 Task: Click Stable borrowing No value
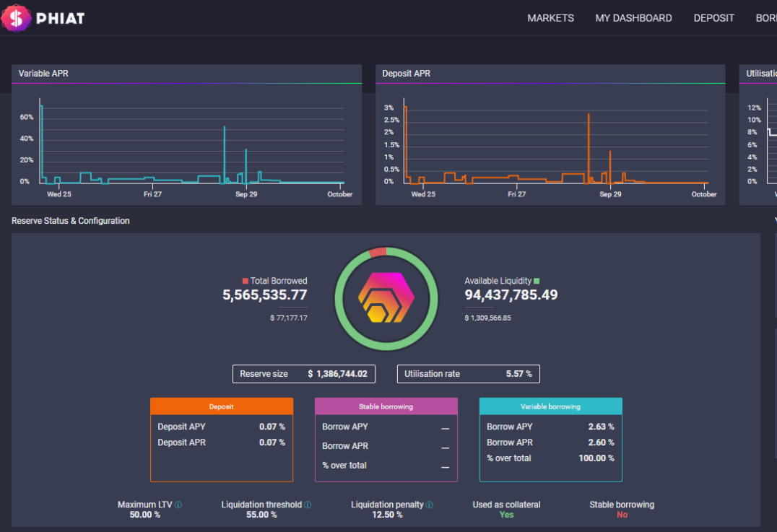click(x=622, y=515)
